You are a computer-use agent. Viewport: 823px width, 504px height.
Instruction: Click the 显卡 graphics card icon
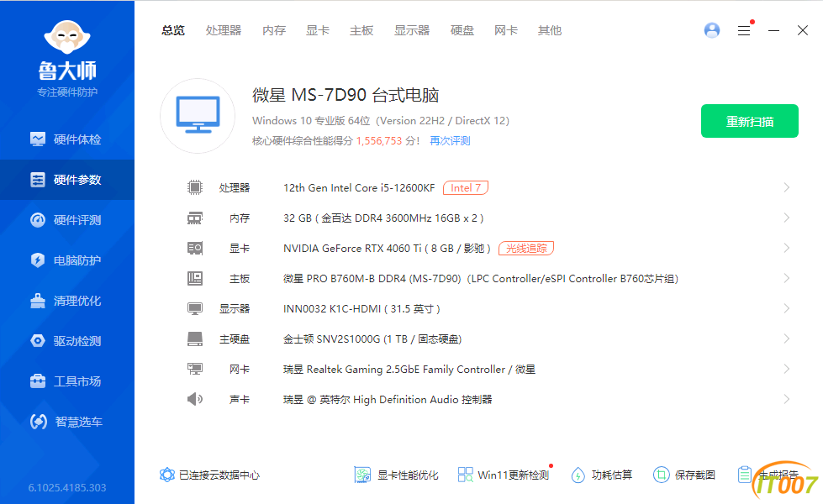(x=195, y=248)
